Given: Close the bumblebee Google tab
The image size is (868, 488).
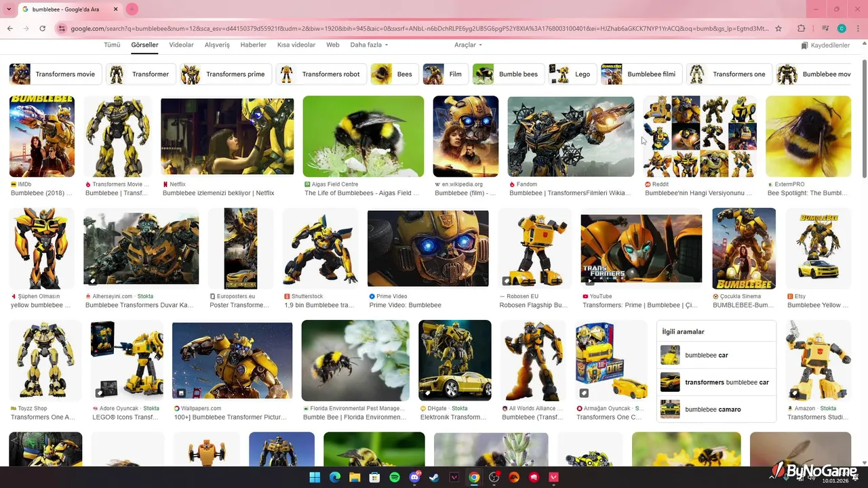Looking at the screenshot, I should click(x=116, y=9).
